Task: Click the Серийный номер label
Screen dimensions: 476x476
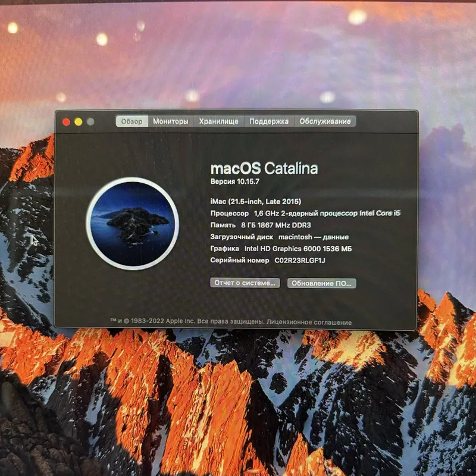Action: tap(240, 260)
